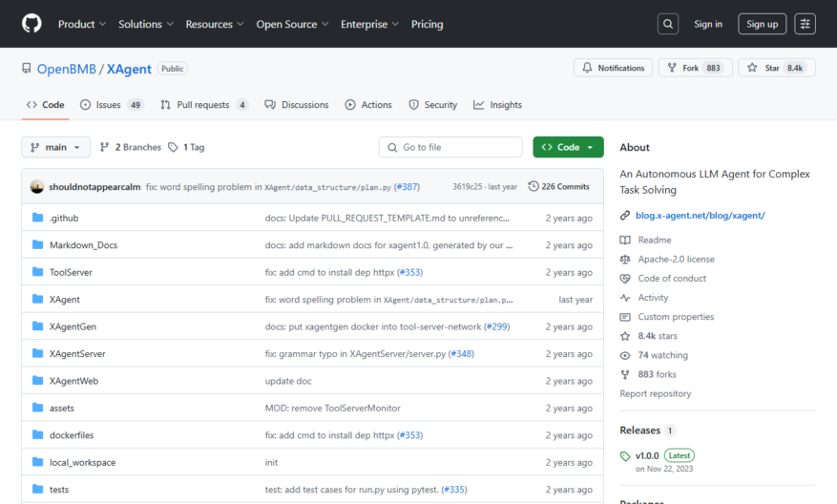Click the Sign in link

[708, 24]
